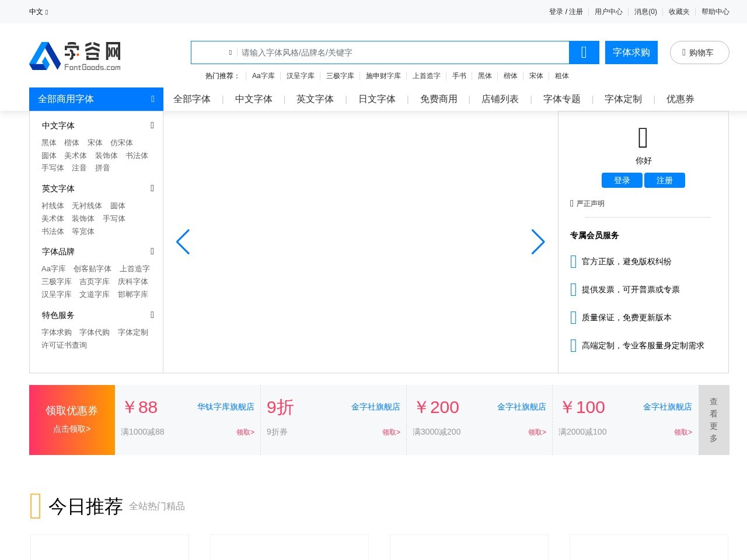Image resolution: width=747 pixels, height=560 pixels.
Task: Click 查看更多 coupons button
Action: point(714,420)
